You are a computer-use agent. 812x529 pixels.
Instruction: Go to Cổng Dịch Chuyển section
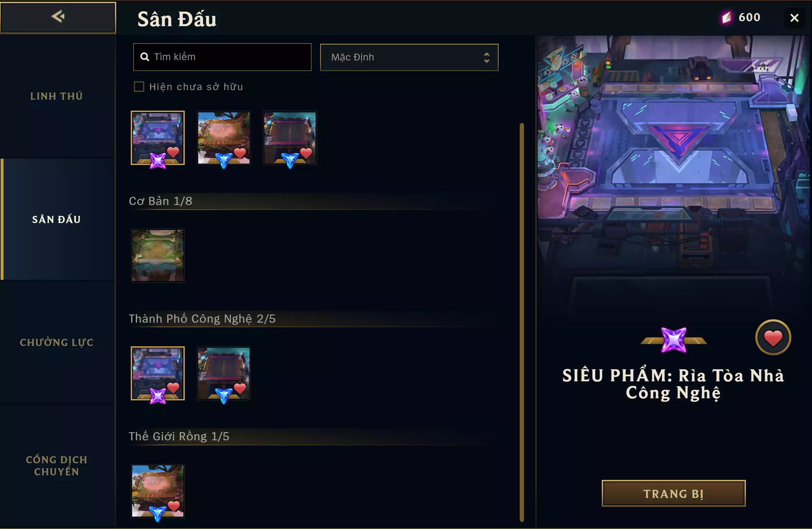point(57,466)
